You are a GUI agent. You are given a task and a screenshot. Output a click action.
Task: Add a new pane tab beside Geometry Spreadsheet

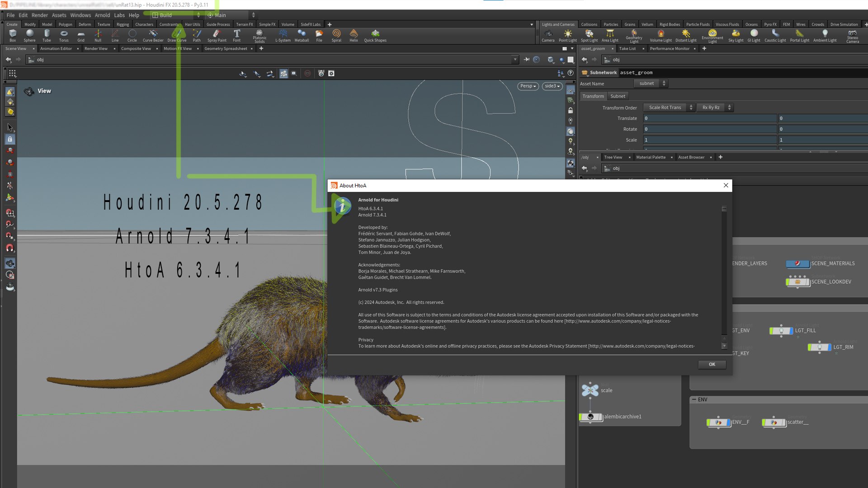click(x=261, y=48)
